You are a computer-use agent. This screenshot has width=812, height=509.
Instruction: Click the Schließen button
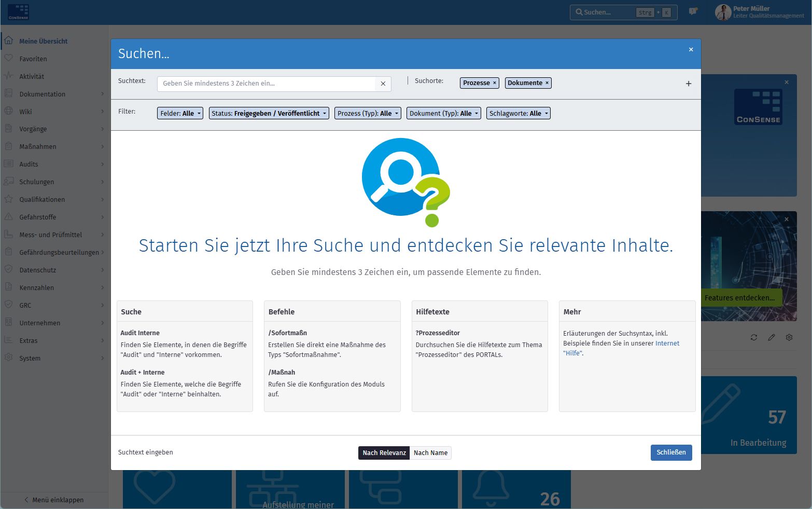pos(671,452)
